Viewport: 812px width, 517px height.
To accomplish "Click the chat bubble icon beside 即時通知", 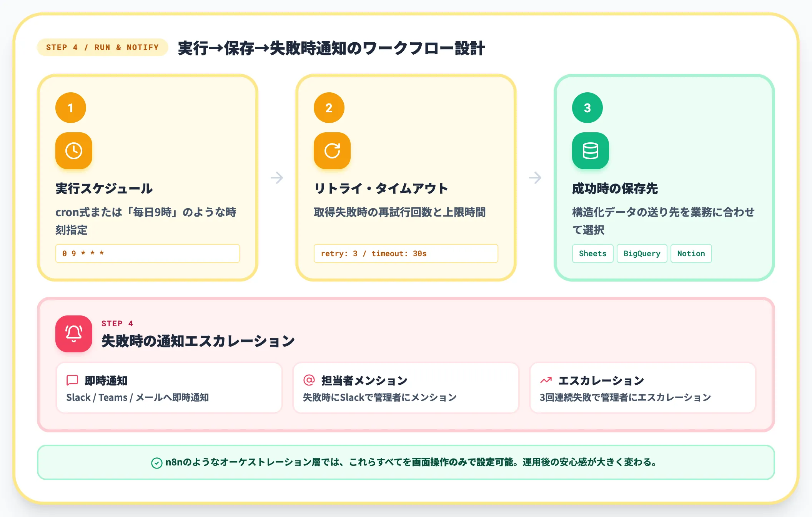I will tap(72, 380).
